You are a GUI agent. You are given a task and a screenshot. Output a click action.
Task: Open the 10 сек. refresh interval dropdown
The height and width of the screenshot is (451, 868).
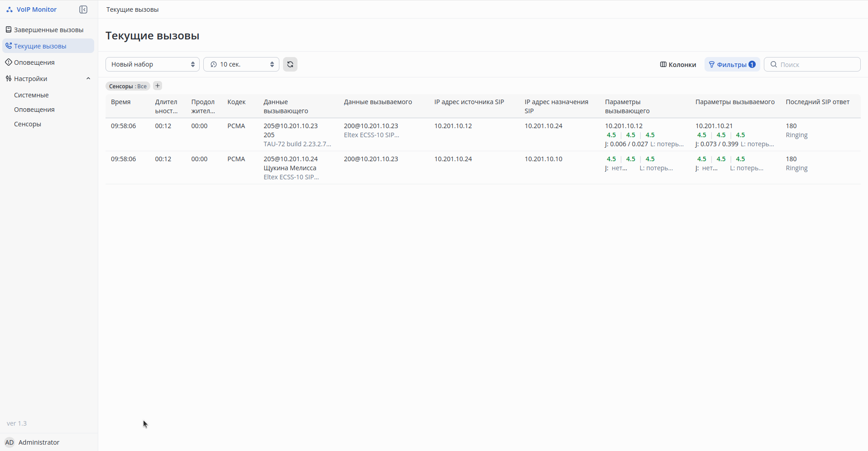click(241, 64)
